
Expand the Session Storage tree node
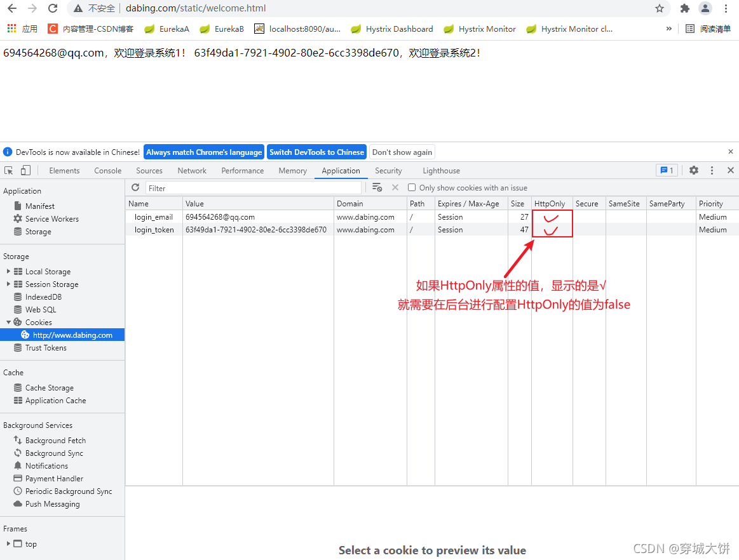[8, 284]
